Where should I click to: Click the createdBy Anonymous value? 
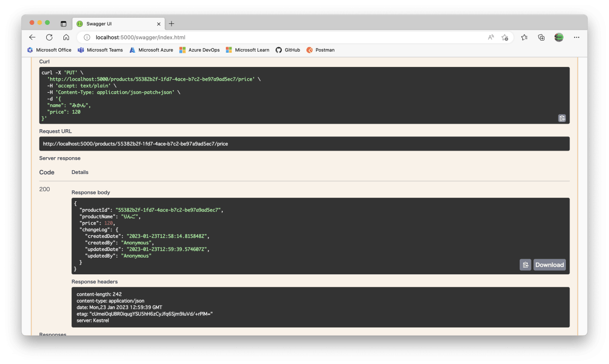click(137, 243)
